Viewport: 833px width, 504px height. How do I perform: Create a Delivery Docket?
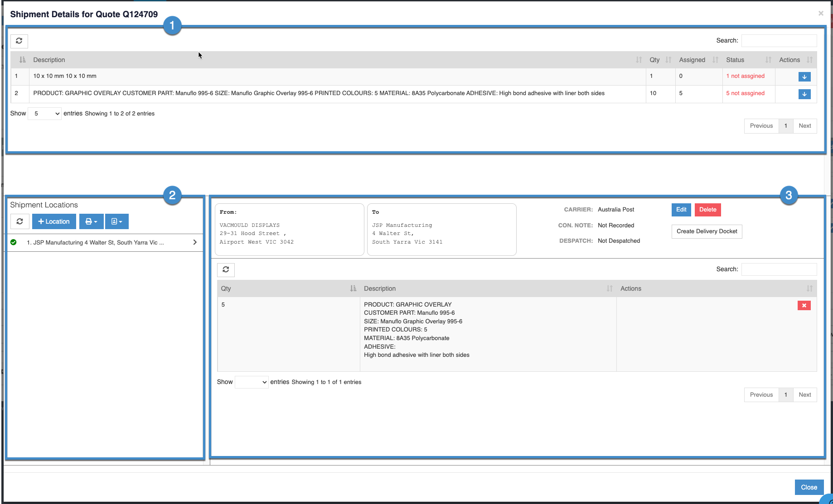[707, 231]
